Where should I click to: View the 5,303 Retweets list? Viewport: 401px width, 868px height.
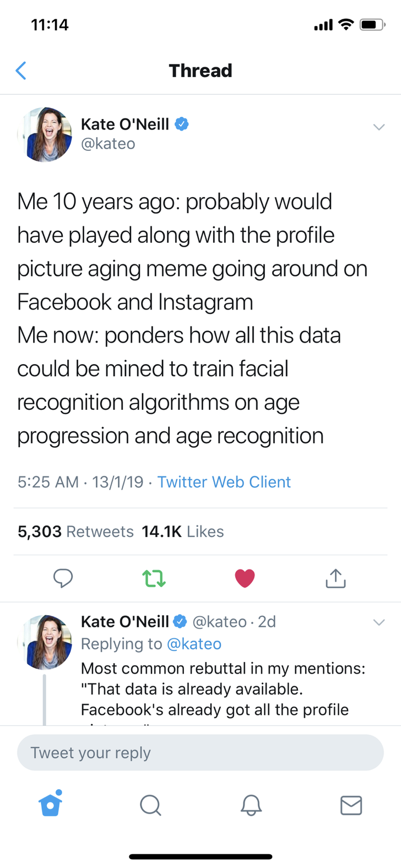(x=75, y=531)
